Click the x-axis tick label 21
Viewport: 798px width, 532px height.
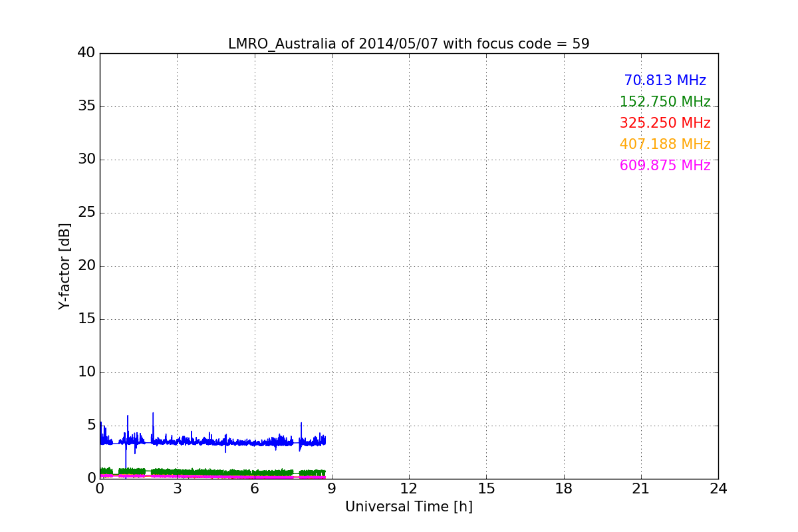coord(641,489)
